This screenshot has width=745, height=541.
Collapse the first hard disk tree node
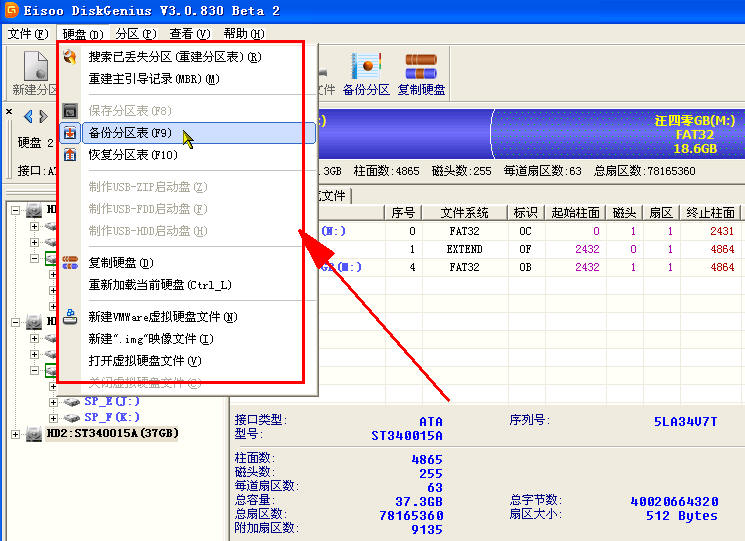[x=16, y=209]
